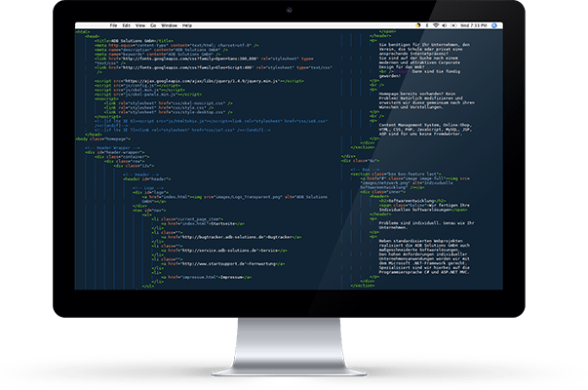Click the css/skel-noscript.css link line
This screenshot has width=588, height=390.
pos(169,103)
